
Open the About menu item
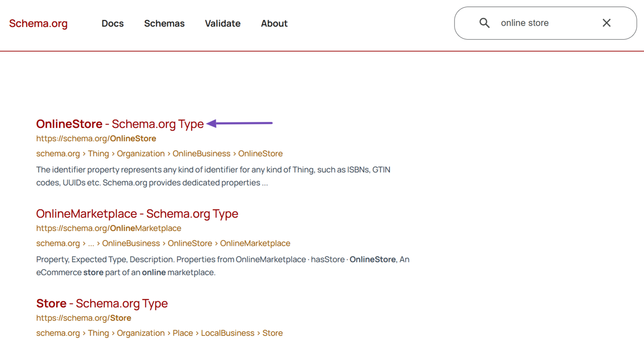pyautogui.click(x=274, y=23)
